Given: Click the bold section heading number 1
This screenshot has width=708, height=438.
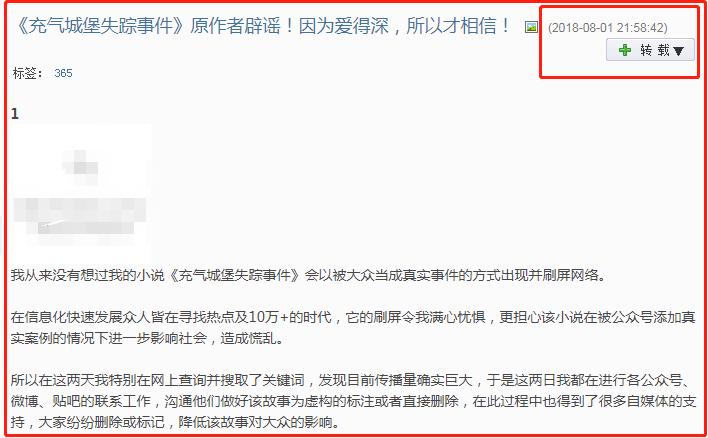Looking at the screenshot, I should click(x=15, y=114).
